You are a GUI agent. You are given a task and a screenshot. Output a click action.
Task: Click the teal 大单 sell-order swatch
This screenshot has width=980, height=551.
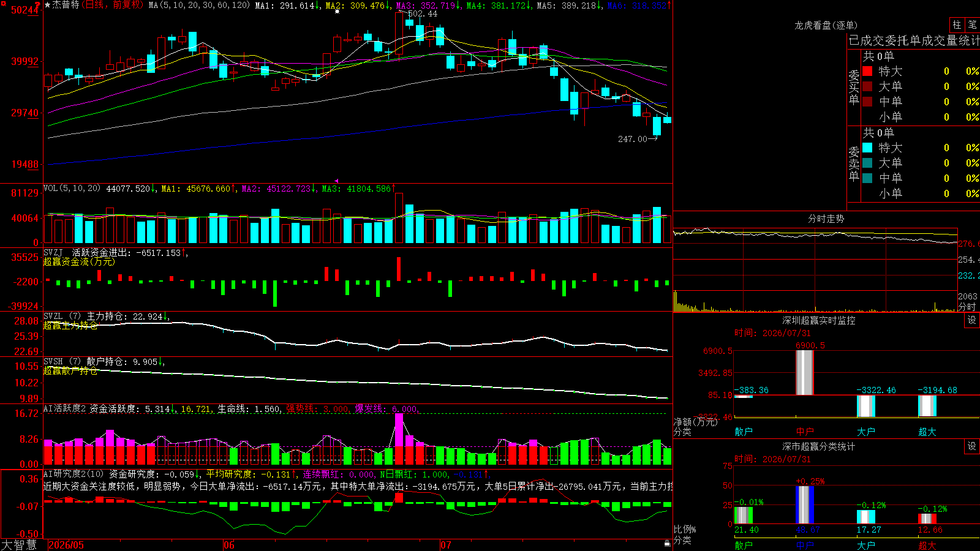coord(867,163)
